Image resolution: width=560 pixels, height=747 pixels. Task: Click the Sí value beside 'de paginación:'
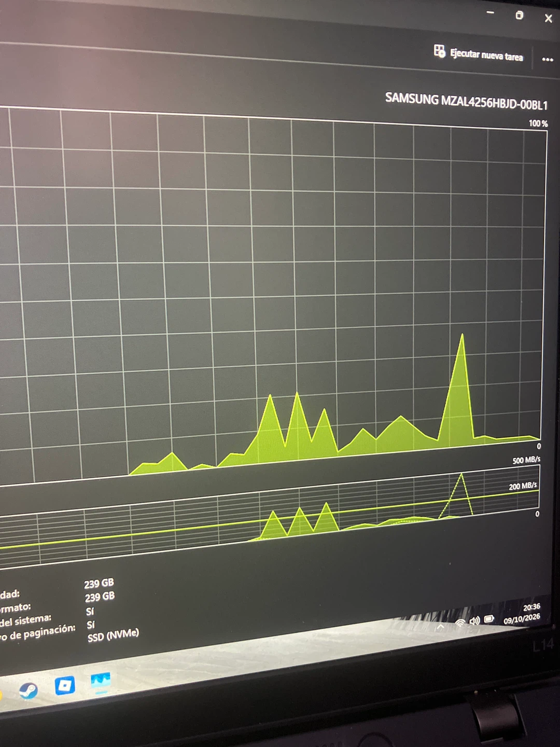pos(91,625)
